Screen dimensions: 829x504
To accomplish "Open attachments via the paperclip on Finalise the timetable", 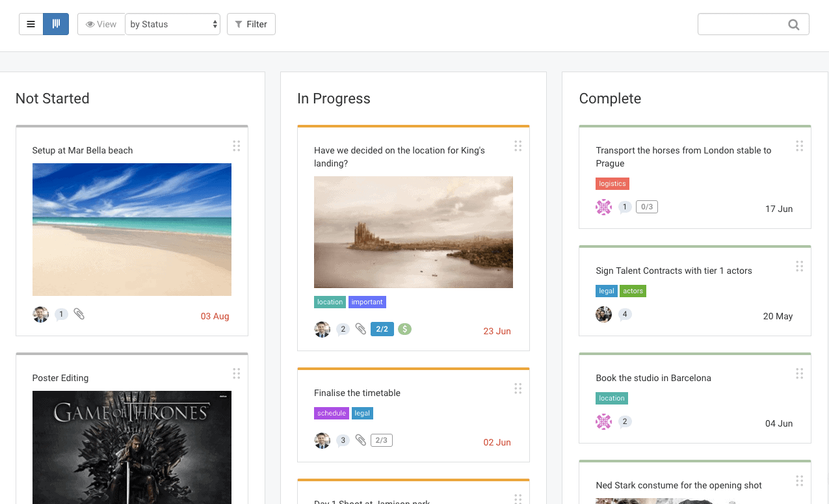I will 361,440.
